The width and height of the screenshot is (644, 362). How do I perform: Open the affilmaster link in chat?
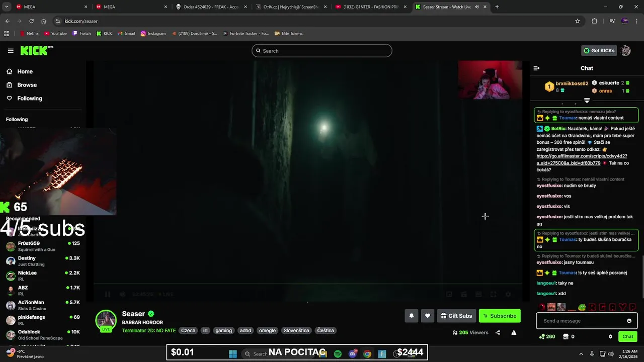coord(582,159)
